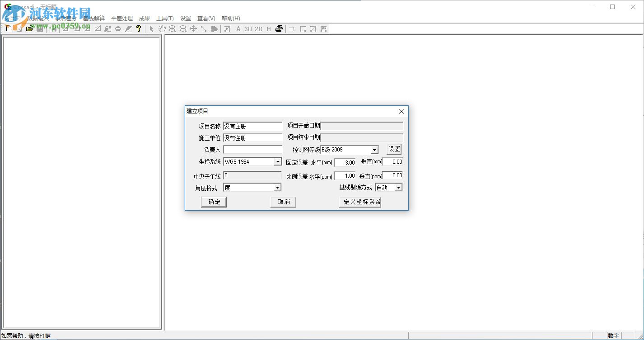The width and height of the screenshot is (644, 340).
Task: Select the arrow pointer tool
Action: pos(152,29)
